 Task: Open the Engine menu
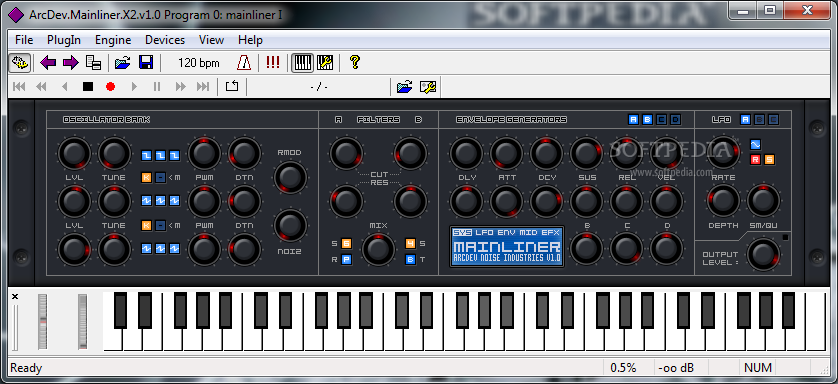click(x=113, y=40)
